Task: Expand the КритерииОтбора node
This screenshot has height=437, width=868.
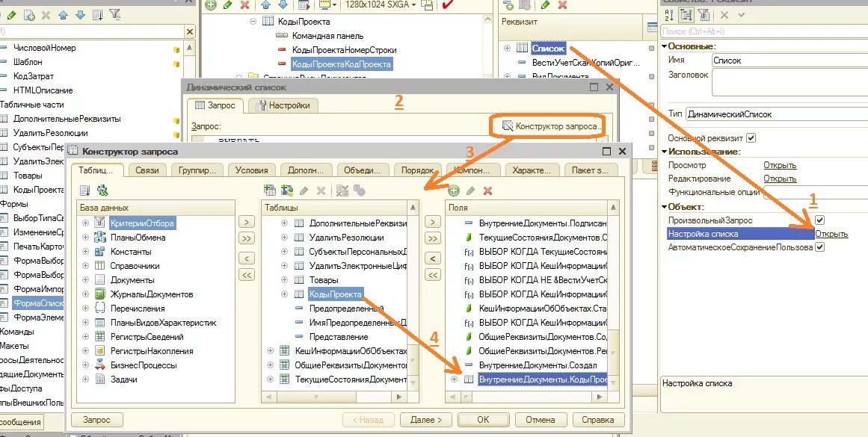Action: click(x=85, y=223)
